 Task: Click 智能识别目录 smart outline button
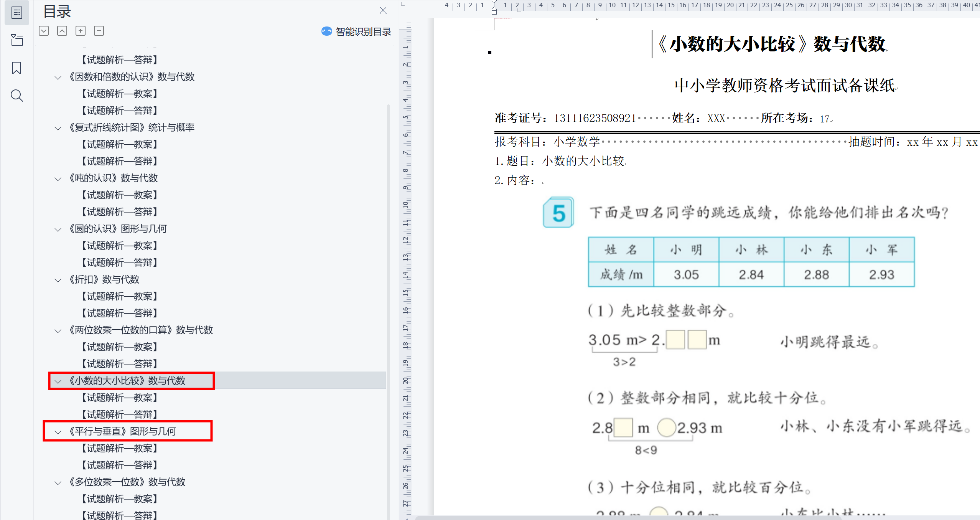(356, 31)
